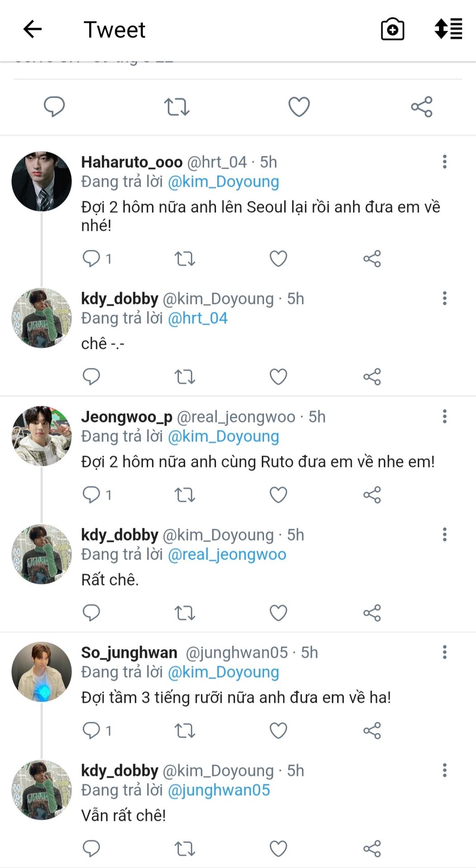Like the 'Rất chê.' reply
The image size is (476, 868).
[x=278, y=613]
